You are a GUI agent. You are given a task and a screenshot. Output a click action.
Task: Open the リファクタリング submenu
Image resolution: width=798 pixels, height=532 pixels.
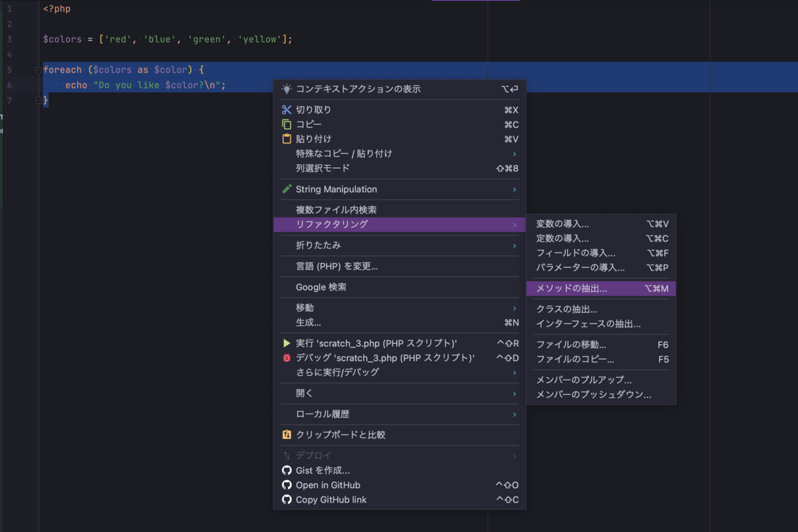pyautogui.click(x=400, y=225)
